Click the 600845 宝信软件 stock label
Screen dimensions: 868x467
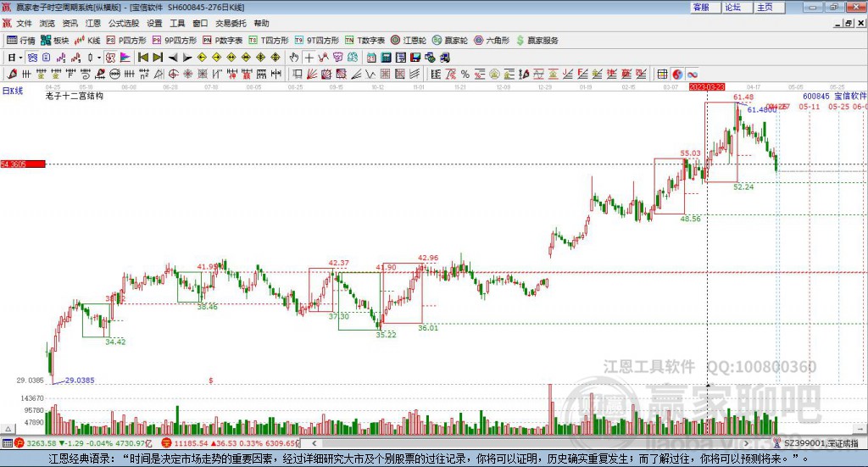pos(834,97)
